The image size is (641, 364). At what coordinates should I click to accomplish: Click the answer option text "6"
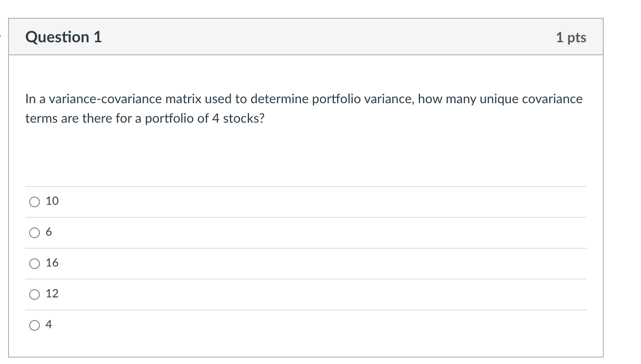(49, 232)
